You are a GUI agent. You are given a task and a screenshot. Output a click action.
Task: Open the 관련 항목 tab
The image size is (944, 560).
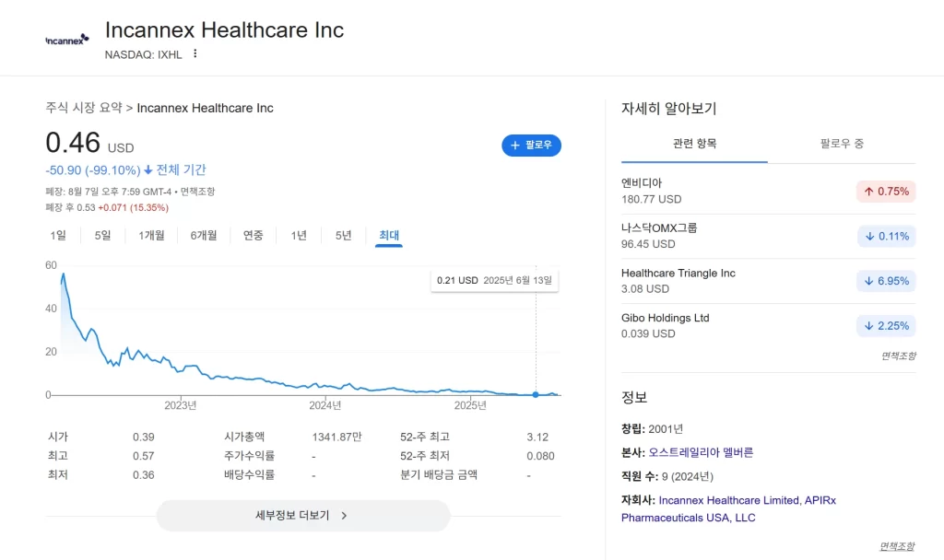click(x=694, y=144)
